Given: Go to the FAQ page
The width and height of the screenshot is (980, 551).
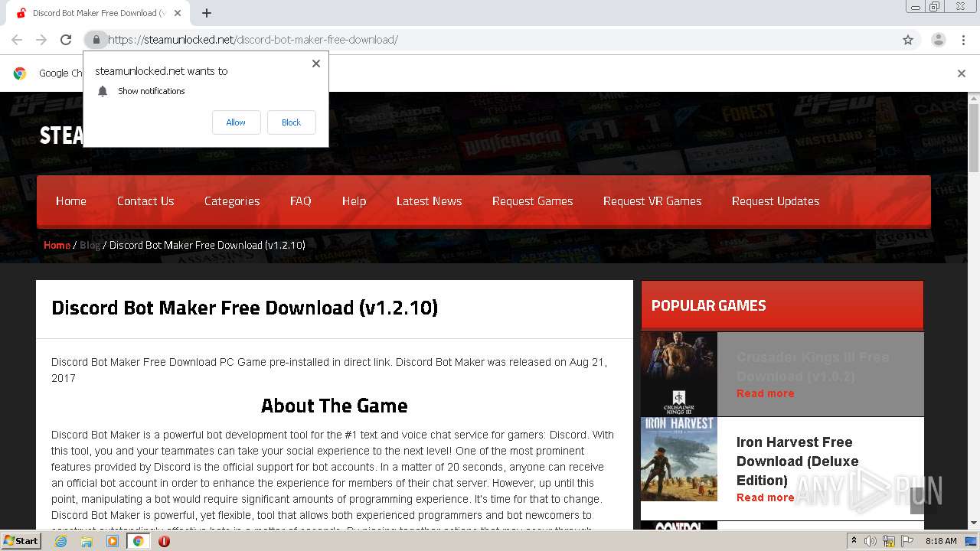Looking at the screenshot, I should 300,201.
